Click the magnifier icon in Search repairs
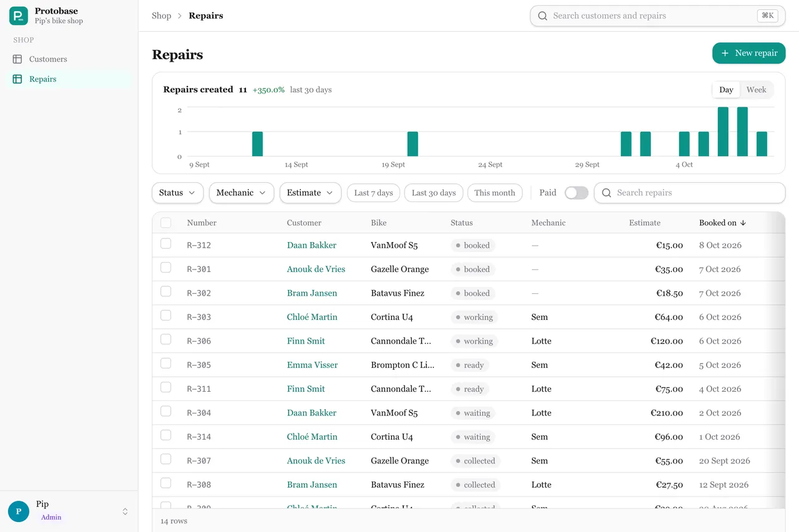 click(x=606, y=193)
